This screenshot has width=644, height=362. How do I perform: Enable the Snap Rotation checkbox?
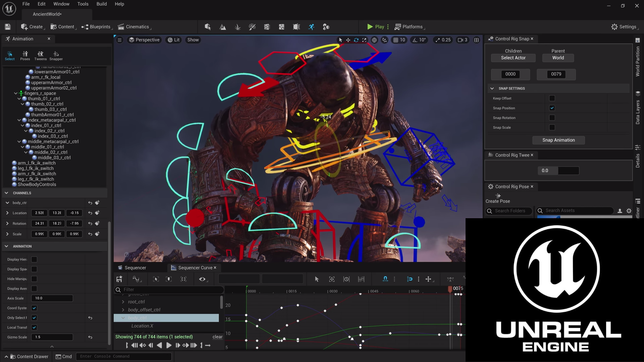click(552, 118)
